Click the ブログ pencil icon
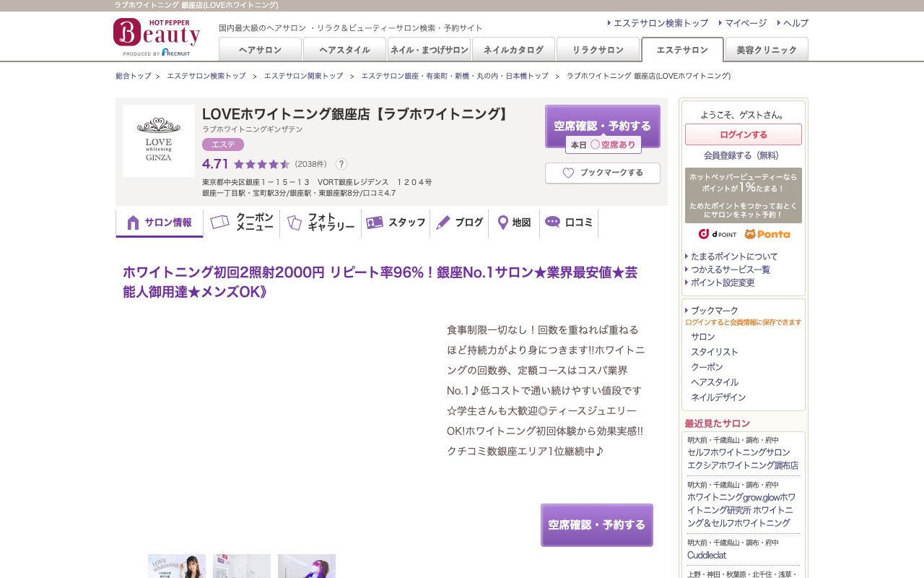 443,223
